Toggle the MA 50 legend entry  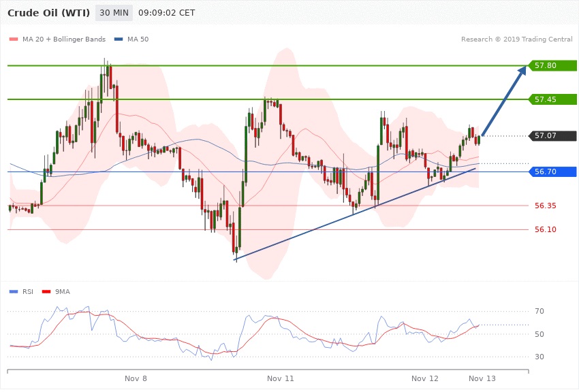point(131,39)
